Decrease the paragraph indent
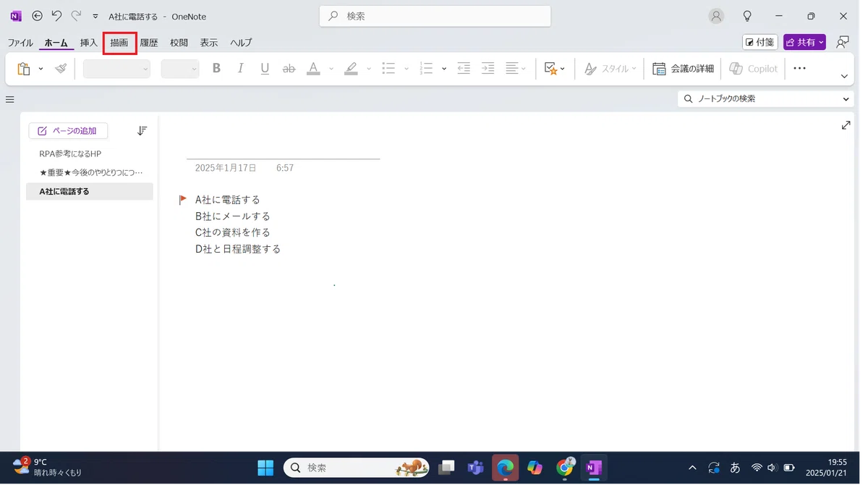 tap(464, 69)
